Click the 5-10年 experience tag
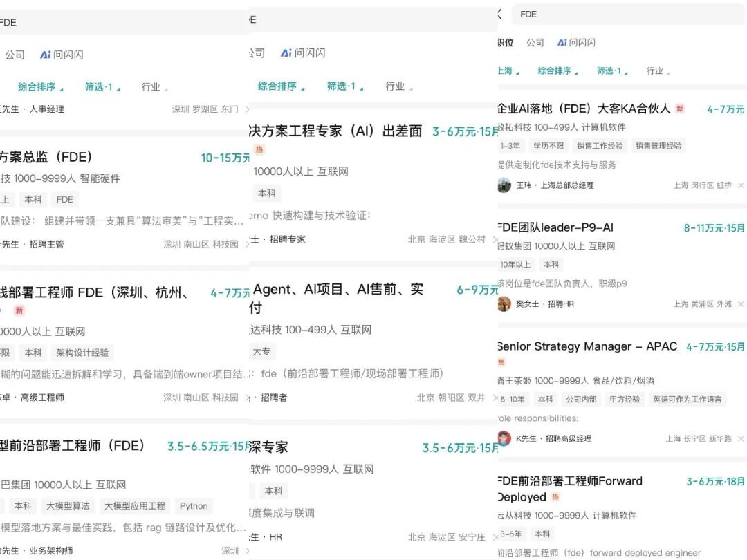 pos(513,400)
